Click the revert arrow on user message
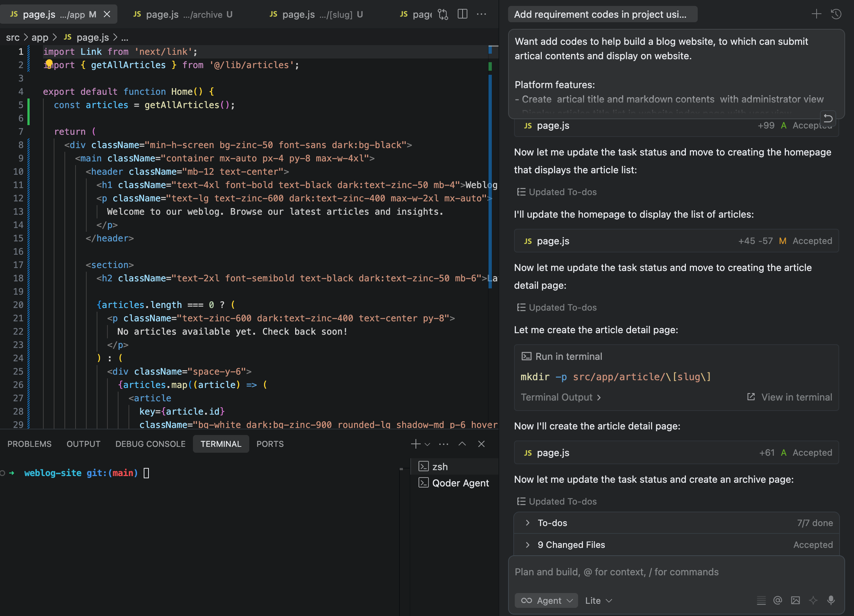854x616 pixels. click(x=828, y=118)
